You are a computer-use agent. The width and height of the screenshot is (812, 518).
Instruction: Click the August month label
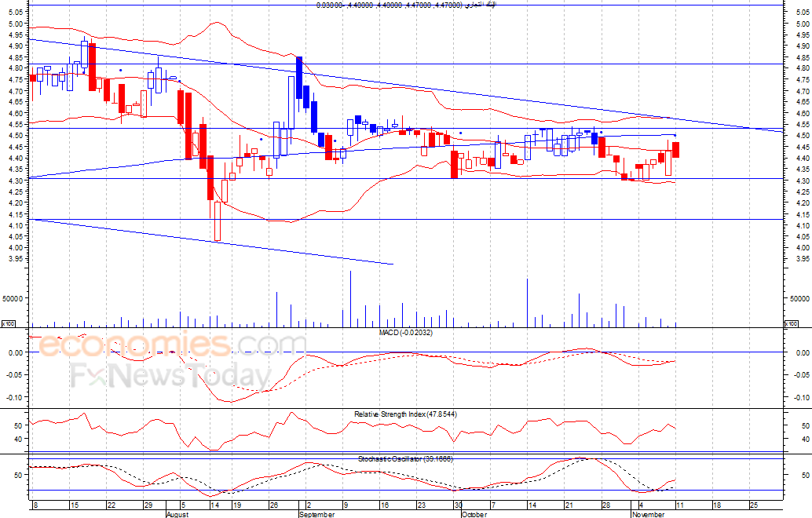pyautogui.click(x=177, y=514)
